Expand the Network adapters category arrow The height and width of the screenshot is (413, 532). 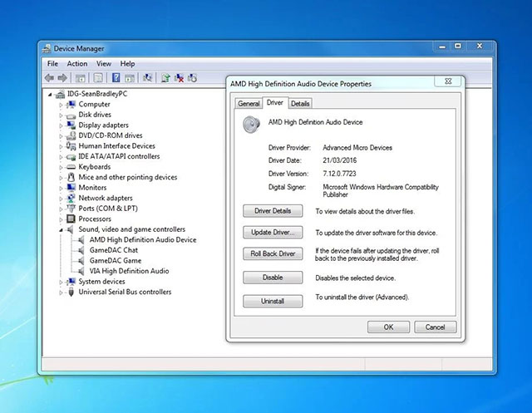click(x=61, y=199)
